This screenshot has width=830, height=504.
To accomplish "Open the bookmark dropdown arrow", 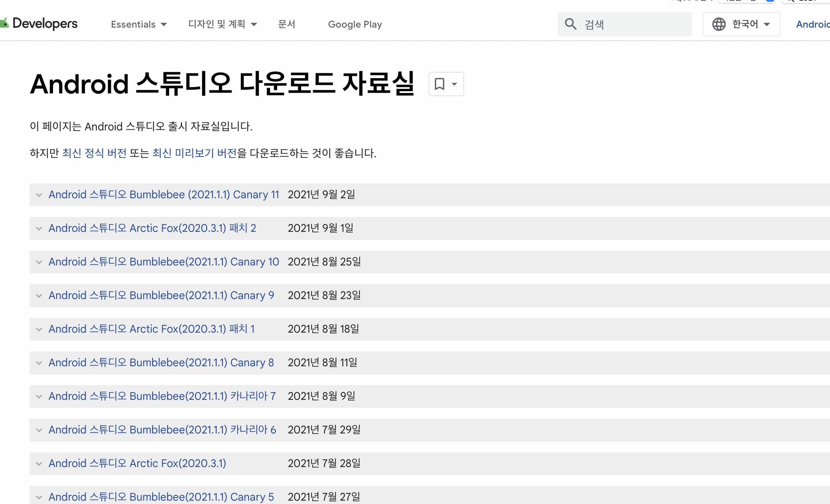I will pos(454,84).
